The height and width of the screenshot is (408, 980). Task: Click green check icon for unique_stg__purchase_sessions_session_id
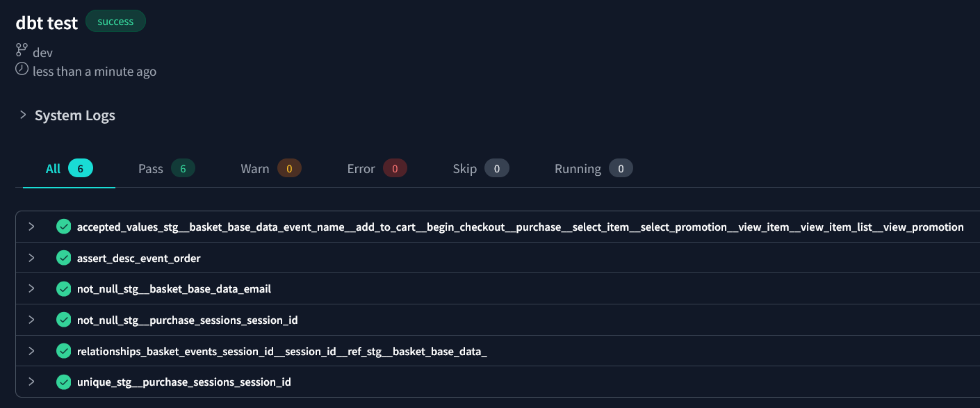pos(64,382)
